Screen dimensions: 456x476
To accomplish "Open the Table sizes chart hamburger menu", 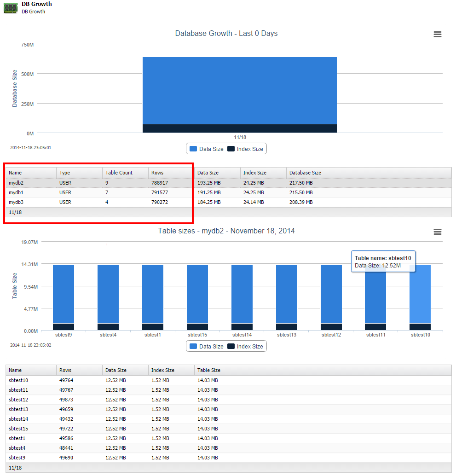I will 437,232.
